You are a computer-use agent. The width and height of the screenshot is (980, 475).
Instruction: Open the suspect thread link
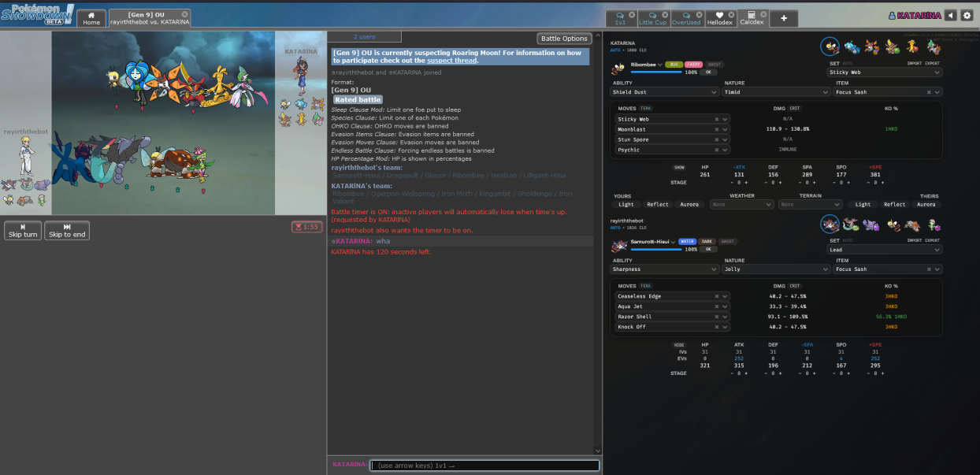pyautogui.click(x=451, y=60)
